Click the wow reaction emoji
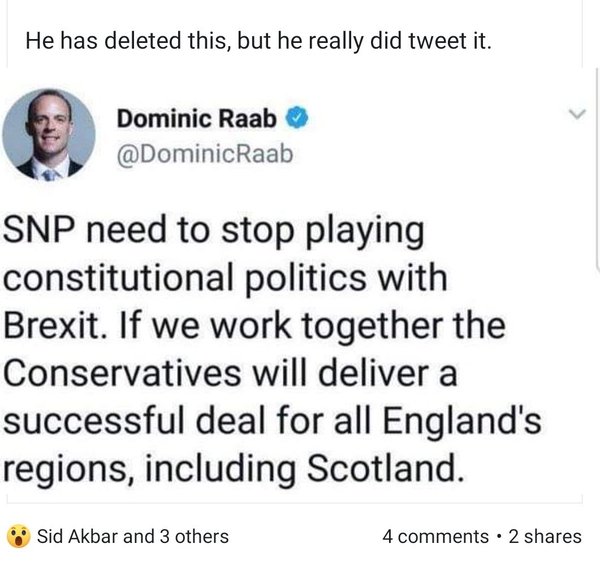 point(18,536)
